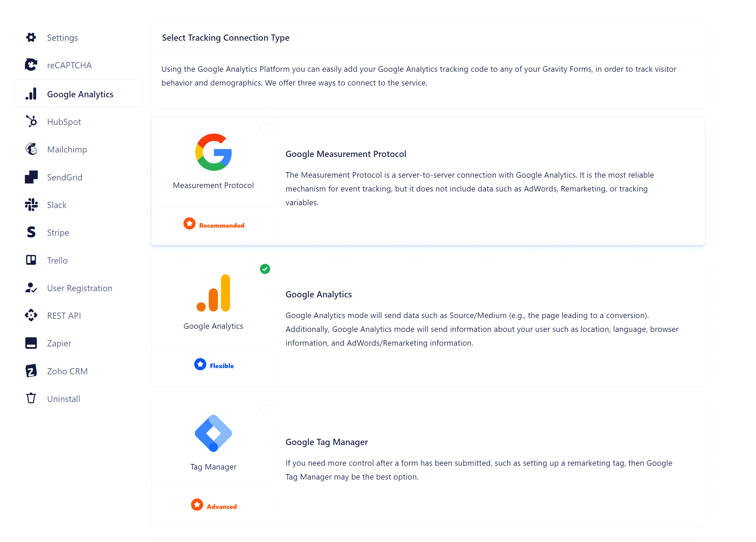756x542 pixels.
Task: Open the HubSpot integration icon
Action: pyautogui.click(x=31, y=121)
